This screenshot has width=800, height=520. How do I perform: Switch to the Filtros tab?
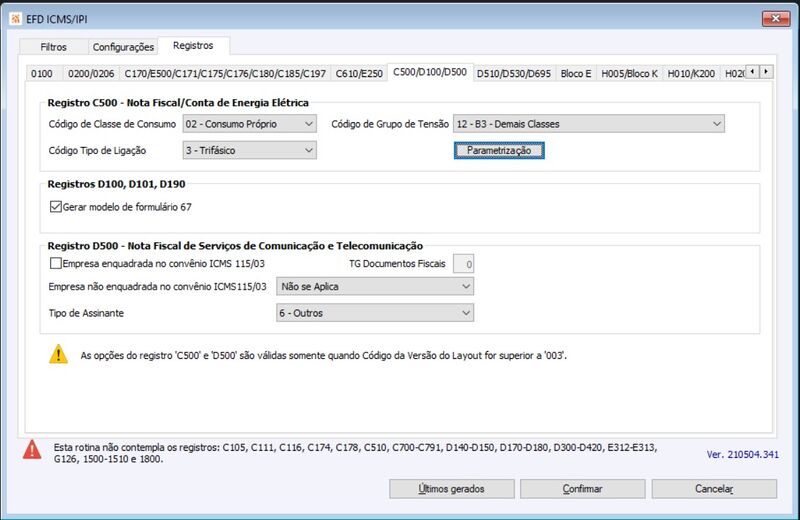tap(54, 47)
